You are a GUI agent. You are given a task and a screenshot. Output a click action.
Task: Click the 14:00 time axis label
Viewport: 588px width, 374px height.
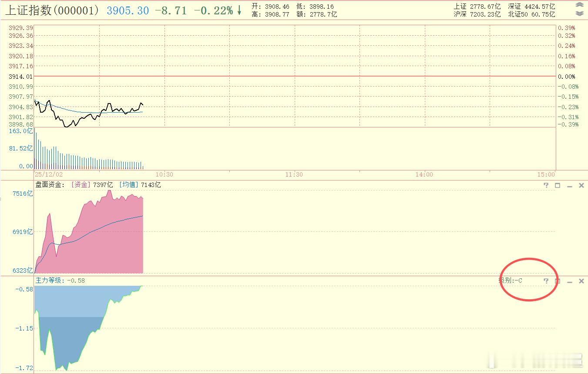pos(424,174)
